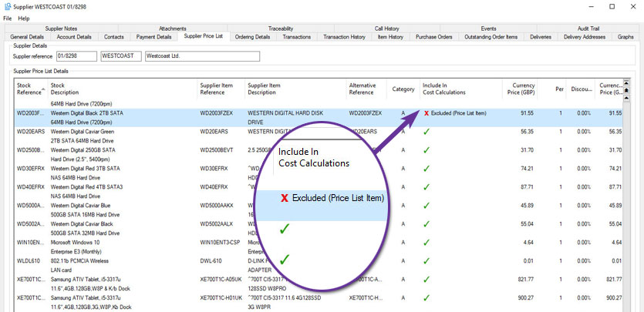Select supplier item reference XE700T1C-A05UK
The height and width of the screenshot is (312, 644).
[221, 279]
